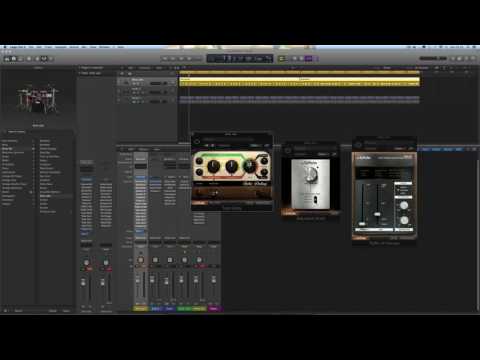Click the left fader in the right Softube plugin
This screenshot has width=480, height=360.
coord(362,223)
